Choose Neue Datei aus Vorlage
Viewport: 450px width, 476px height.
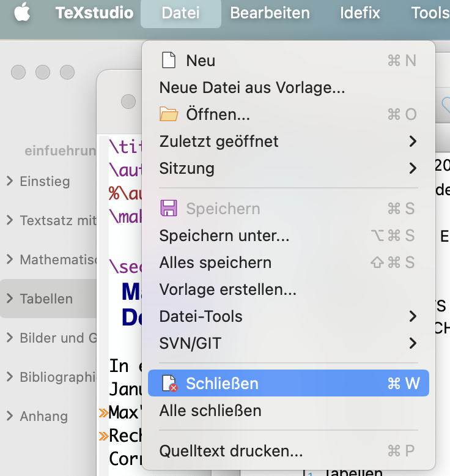point(252,87)
